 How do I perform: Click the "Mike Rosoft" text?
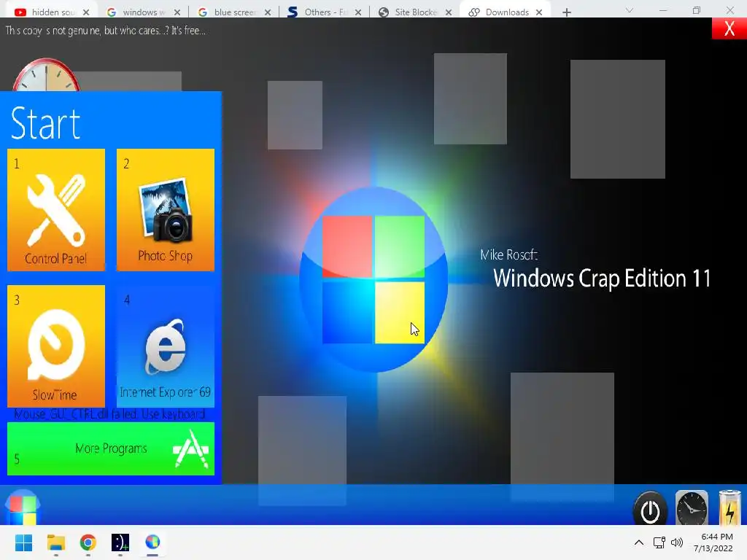click(x=508, y=254)
